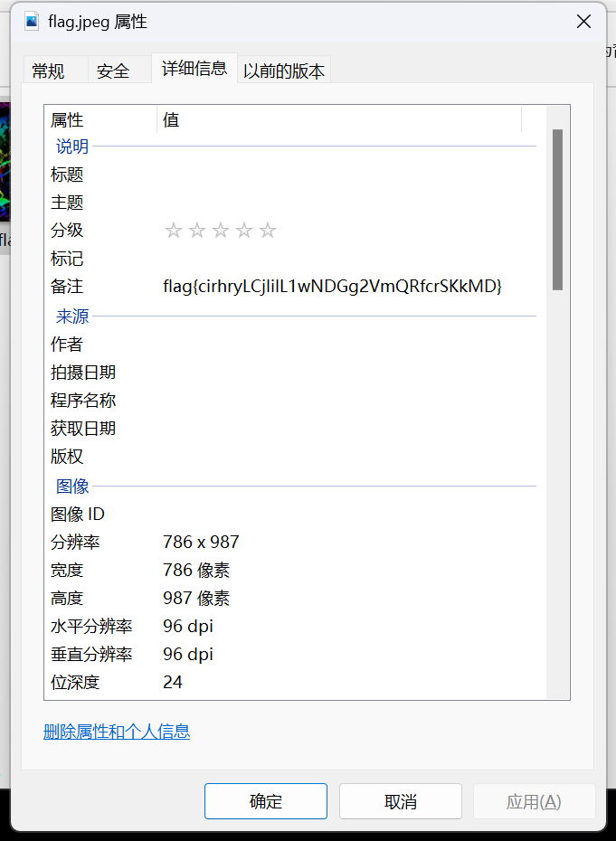This screenshot has width=616, height=841.
Task: Click the fifth rating star
Action: [268, 231]
